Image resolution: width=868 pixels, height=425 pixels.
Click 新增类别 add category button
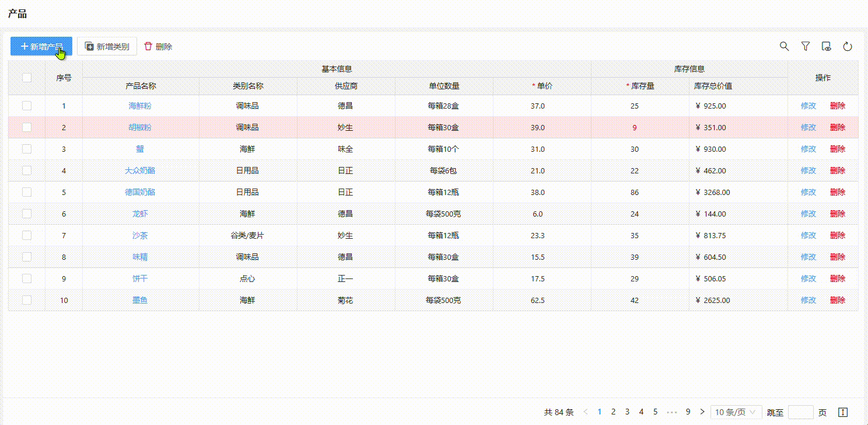(107, 47)
